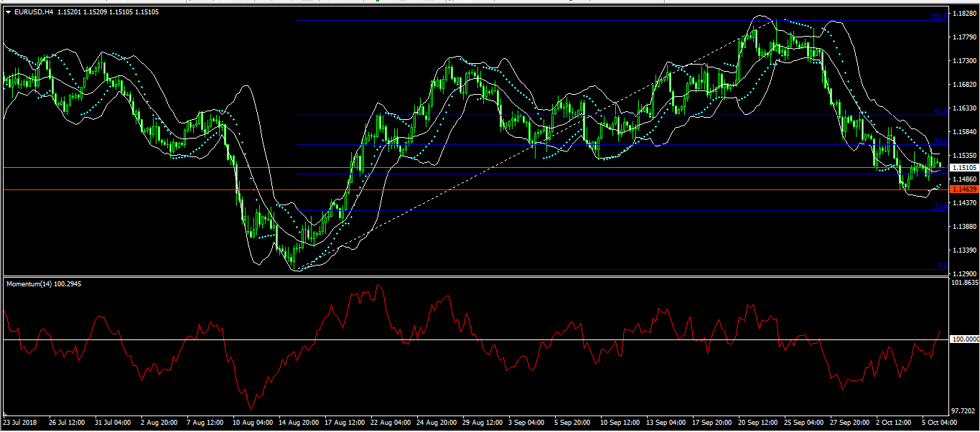Click the 3 Sep 04:00 time label
This screenshot has height=432, width=980.
[x=528, y=423]
